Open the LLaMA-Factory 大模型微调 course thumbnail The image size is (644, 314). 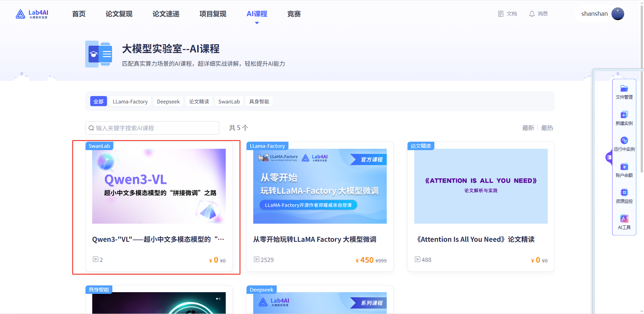point(320,186)
